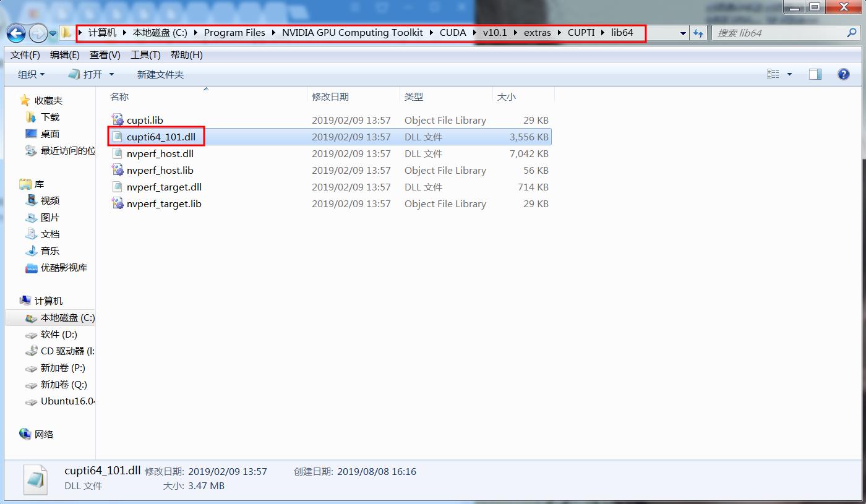Click the large DLL thumbnail in details pane
The image size is (866, 504).
(35, 479)
